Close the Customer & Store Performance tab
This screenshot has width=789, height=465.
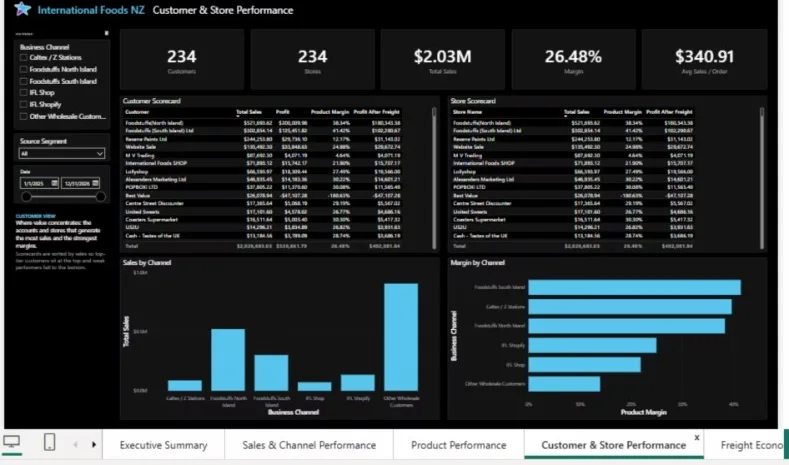(697, 437)
